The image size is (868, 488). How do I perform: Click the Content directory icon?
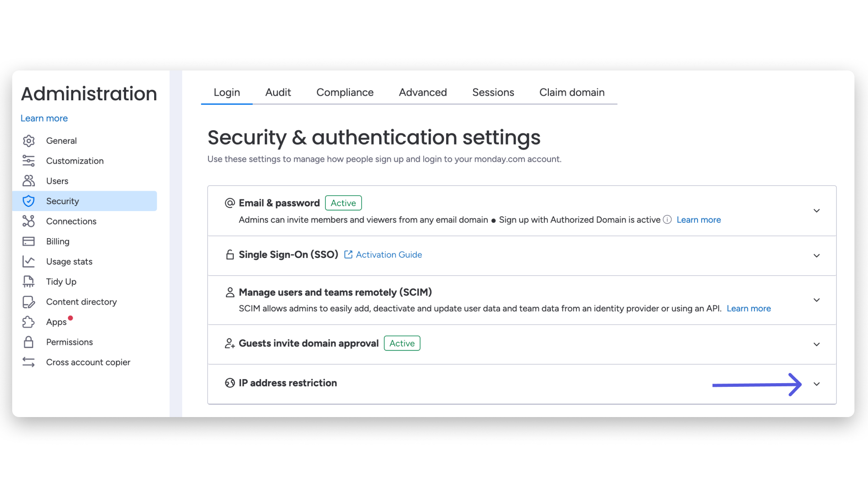tap(28, 302)
